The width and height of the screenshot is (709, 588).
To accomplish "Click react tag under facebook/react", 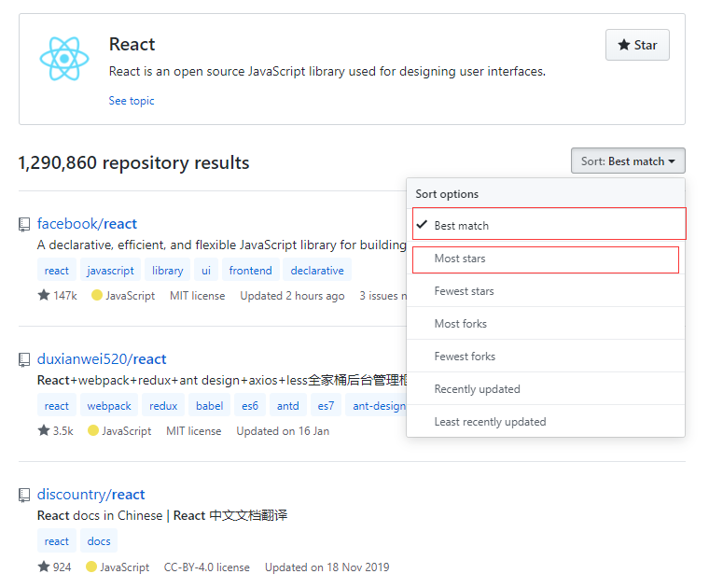I will click(x=57, y=270).
